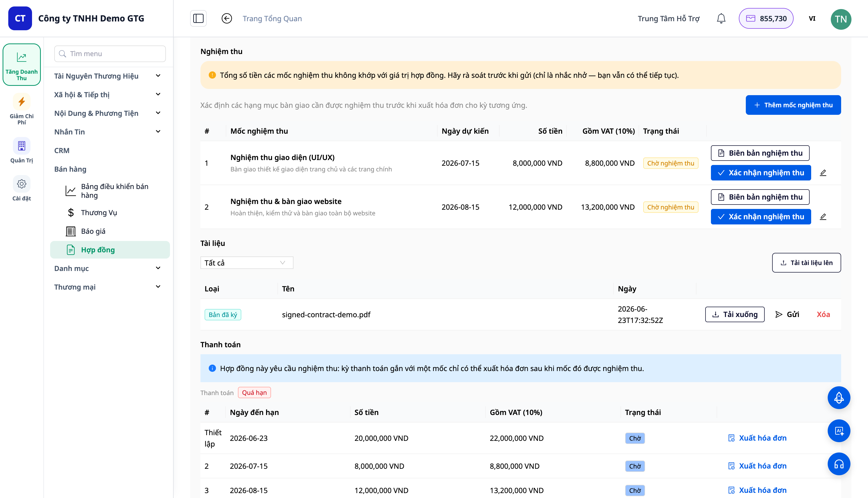Click Chờ nghiệm thu badge for website handover
The image size is (868, 498).
tap(670, 207)
